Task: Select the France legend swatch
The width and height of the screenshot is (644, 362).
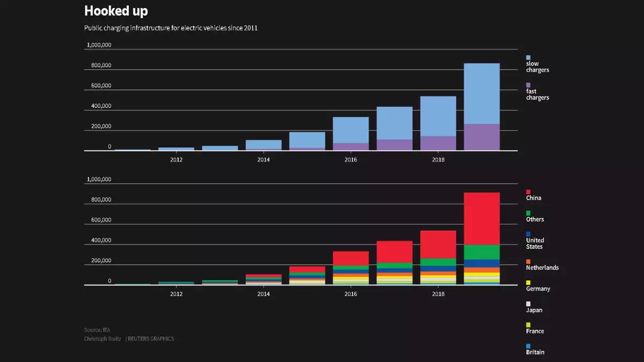Action: (528, 325)
